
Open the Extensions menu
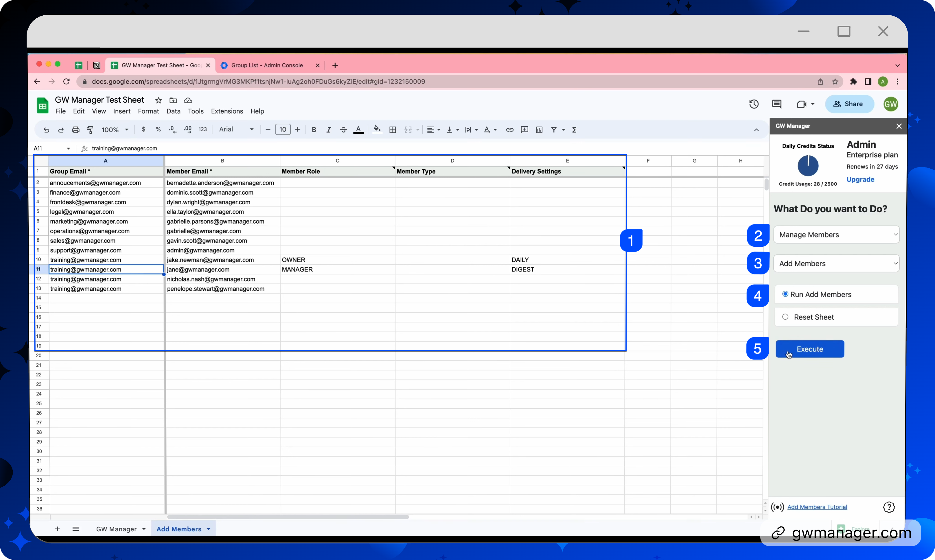point(227,111)
